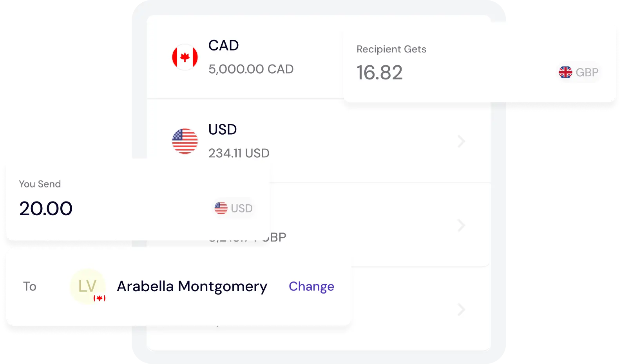Click the Recipient Gets label
The height and width of the screenshot is (364, 621).
tap(391, 49)
